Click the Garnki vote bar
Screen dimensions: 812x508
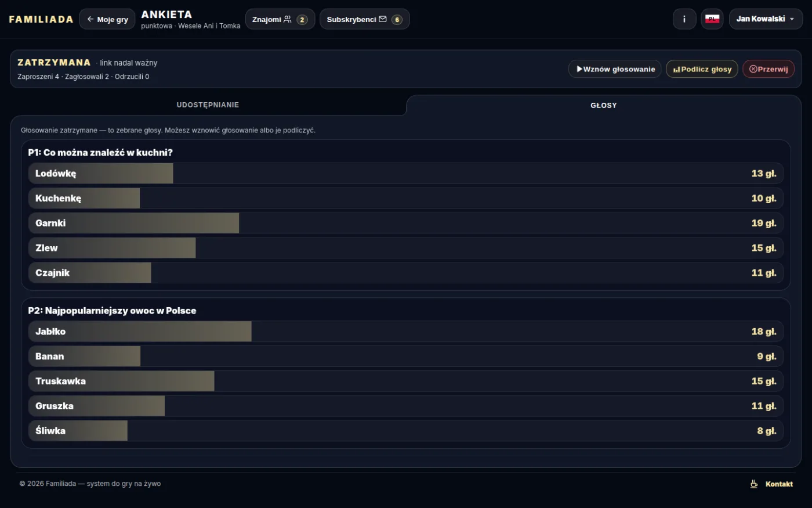[x=406, y=223]
